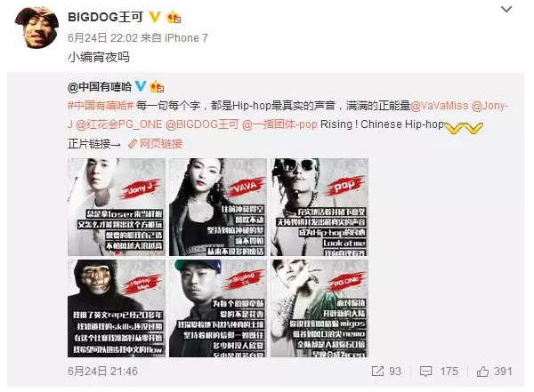Open the BIGDOG王可 username link
Screen dimensions: 534x392
[x=106, y=17]
